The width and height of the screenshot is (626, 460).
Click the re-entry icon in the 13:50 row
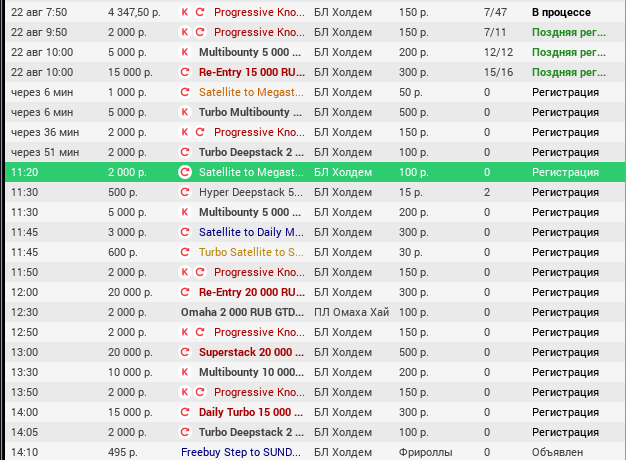click(200, 392)
